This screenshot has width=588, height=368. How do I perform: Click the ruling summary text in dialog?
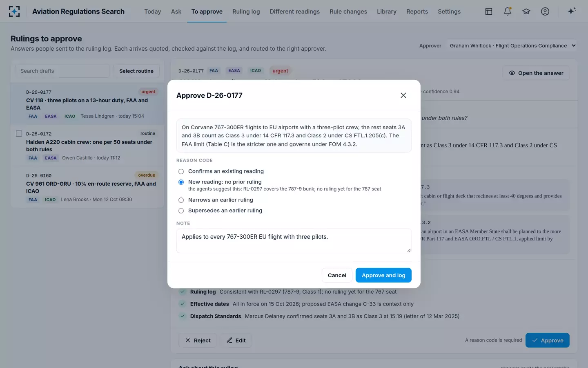(294, 136)
